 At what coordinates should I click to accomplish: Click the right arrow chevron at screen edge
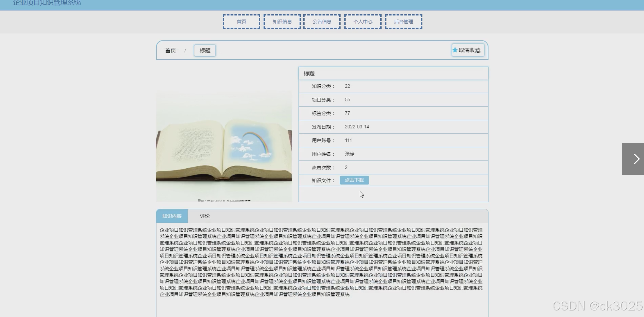click(636, 159)
